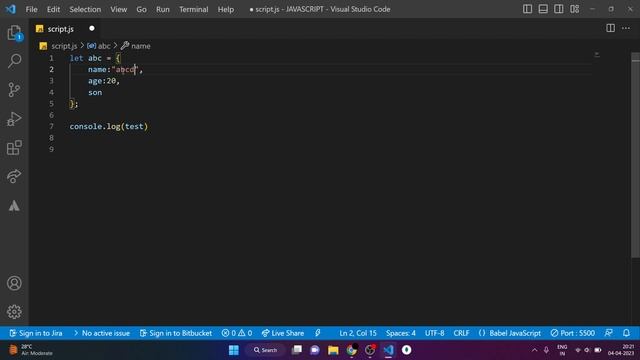Open the weather widget on taskbar

click(x=31, y=350)
